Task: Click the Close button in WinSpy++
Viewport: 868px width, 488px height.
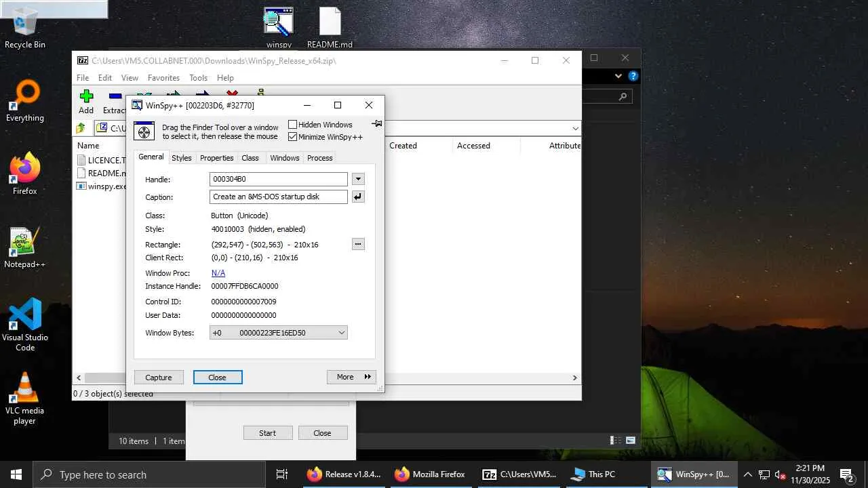Action: click(x=218, y=377)
